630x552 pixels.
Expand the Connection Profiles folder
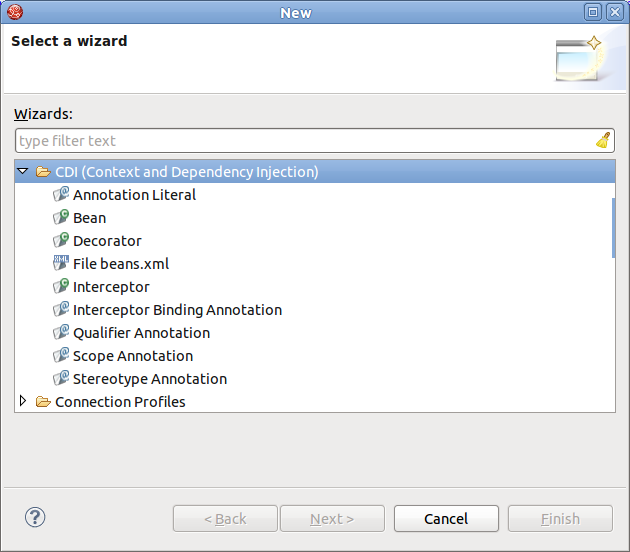click(23, 402)
